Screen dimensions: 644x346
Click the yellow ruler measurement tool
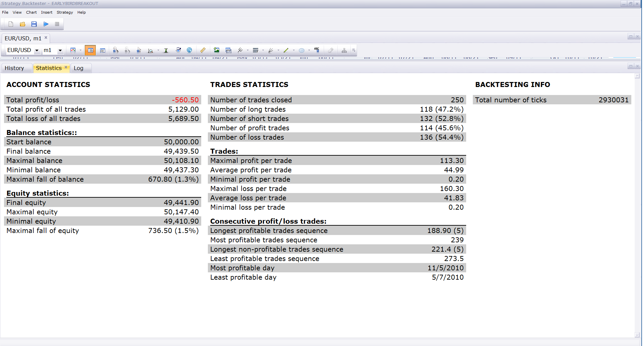(203, 50)
